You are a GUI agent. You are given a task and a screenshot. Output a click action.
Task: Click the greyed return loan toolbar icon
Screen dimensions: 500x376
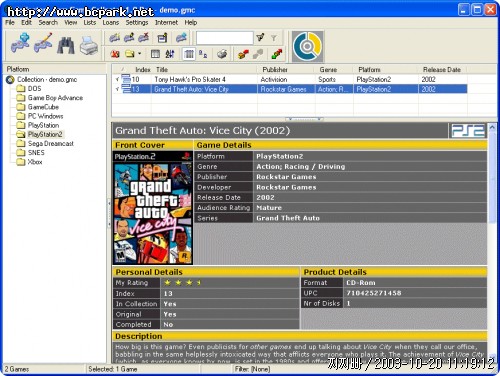(258, 54)
